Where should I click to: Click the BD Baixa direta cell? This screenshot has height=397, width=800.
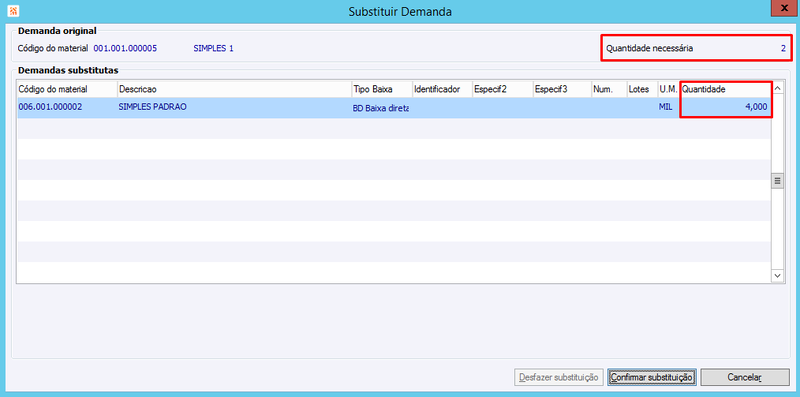tap(382, 108)
